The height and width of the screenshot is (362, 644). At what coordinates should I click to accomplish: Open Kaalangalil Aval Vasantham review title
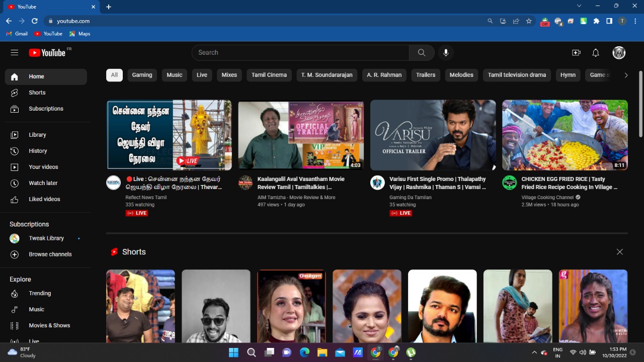click(x=301, y=183)
